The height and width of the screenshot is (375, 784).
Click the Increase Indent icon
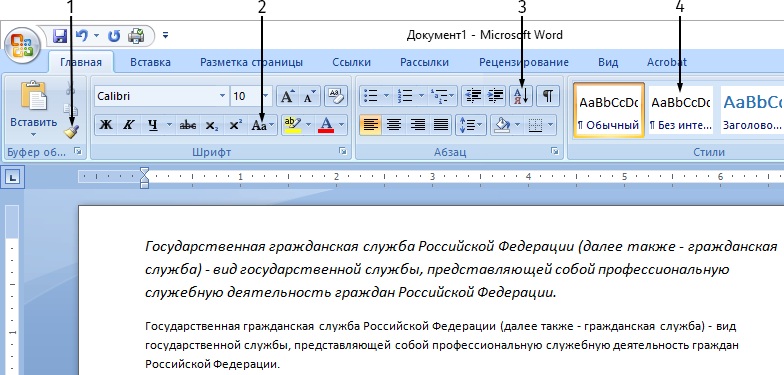pyautogui.click(x=495, y=96)
